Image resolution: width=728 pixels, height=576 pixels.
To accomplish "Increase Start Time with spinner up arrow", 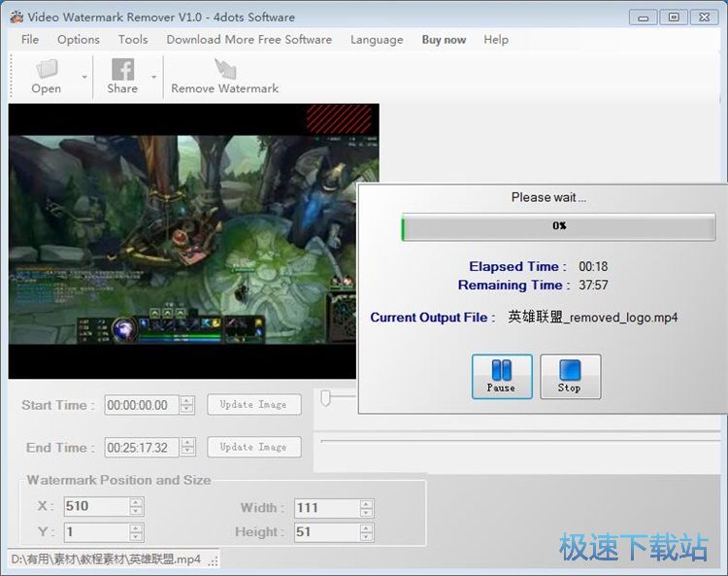I will (x=187, y=400).
